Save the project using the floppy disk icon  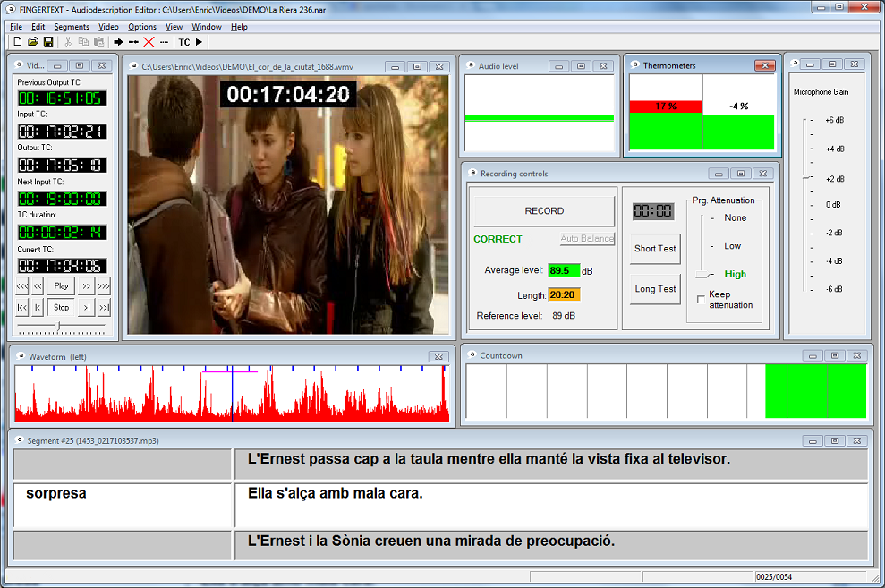coord(48,42)
